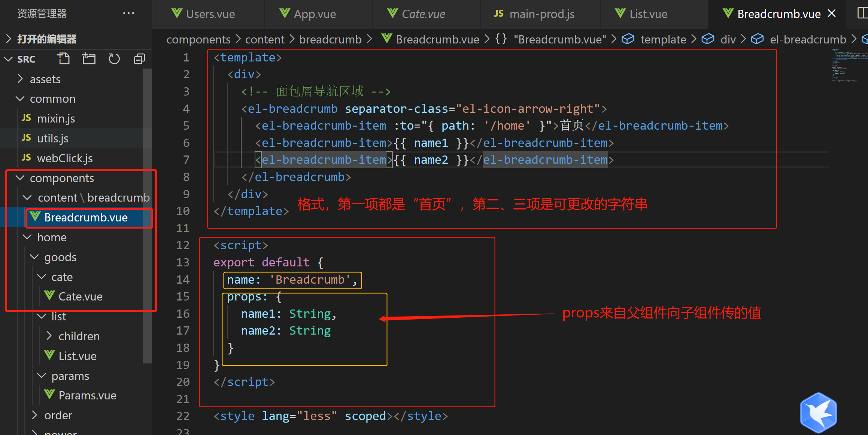868x435 pixels.
Task: Switch to the main-prod.js tab
Action: point(540,14)
